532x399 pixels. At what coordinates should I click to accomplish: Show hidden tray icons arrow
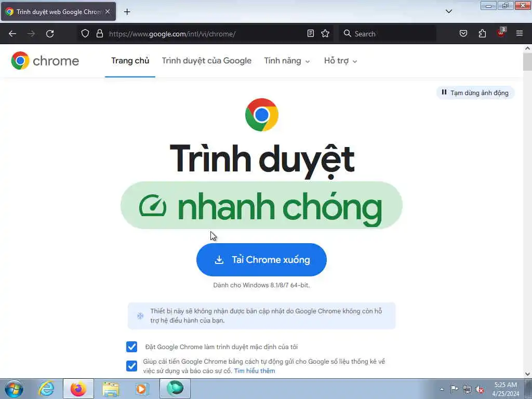[x=442, y=390]
